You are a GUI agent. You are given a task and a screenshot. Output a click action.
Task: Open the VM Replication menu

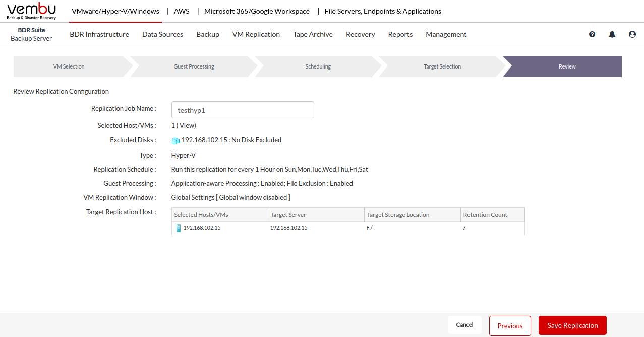coord(256,34)
